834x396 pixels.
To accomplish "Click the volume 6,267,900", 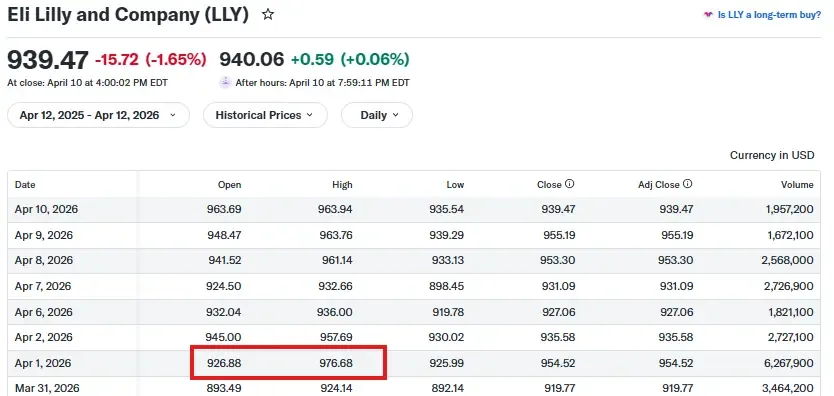I will [789, 364].
